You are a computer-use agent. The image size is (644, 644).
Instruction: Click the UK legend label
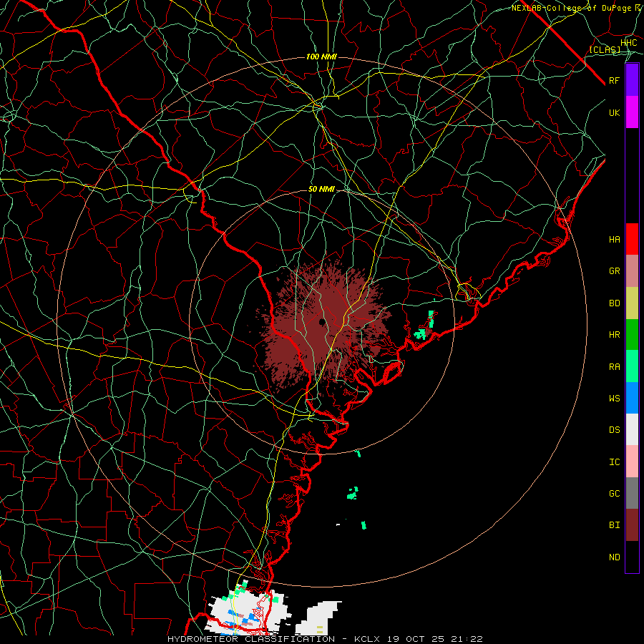(614, 112)
